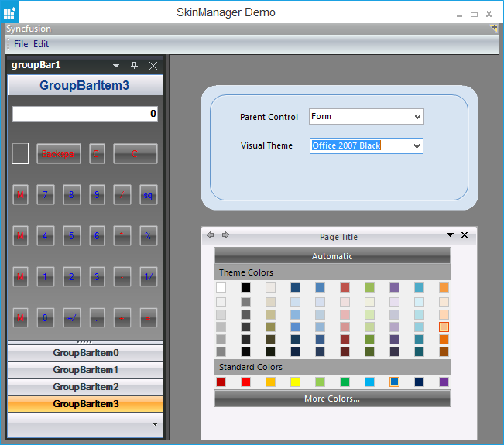This screenshot has width=504, height=445.
Task: Click the back arrow in Page Title
Action: pos(210,235)
